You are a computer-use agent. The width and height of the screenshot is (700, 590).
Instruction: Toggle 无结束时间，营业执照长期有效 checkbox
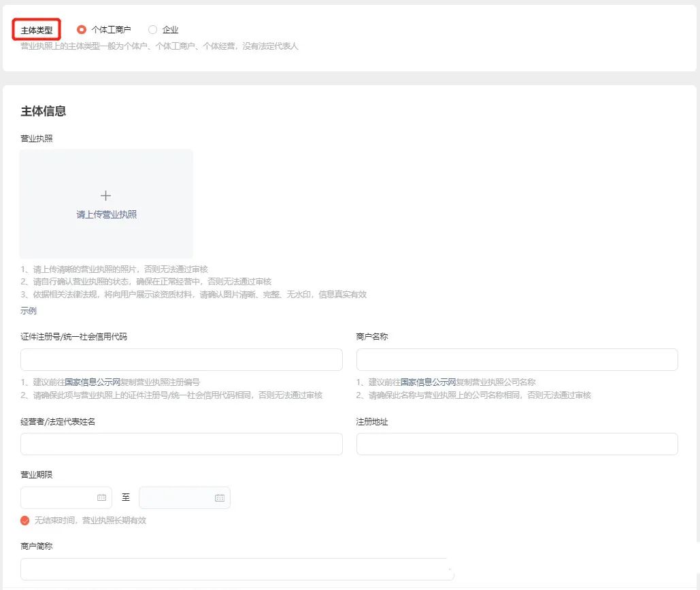[25, 521]
